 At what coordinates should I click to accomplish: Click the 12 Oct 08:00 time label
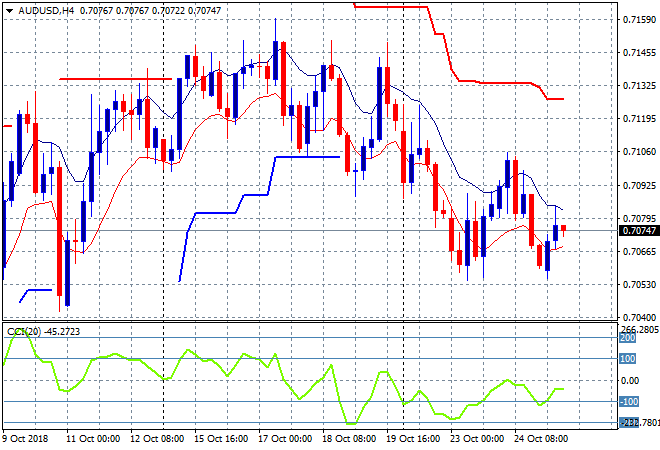(157, 439)
